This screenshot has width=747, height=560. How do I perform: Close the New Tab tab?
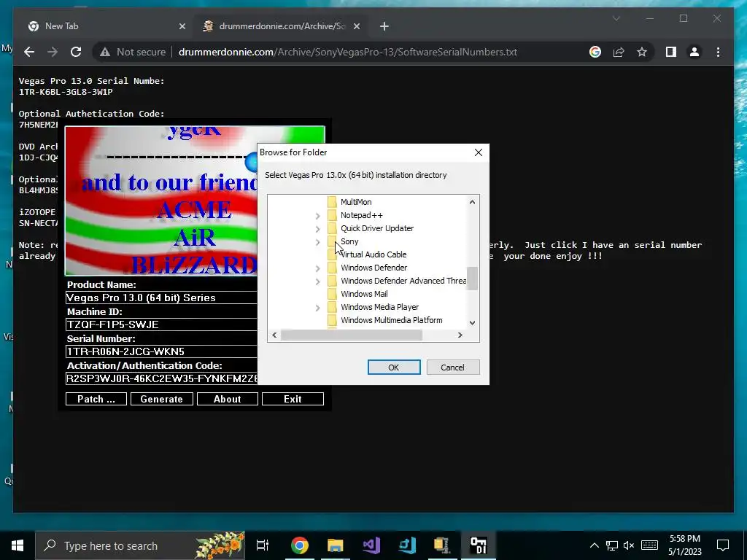(x=182, y=26)
